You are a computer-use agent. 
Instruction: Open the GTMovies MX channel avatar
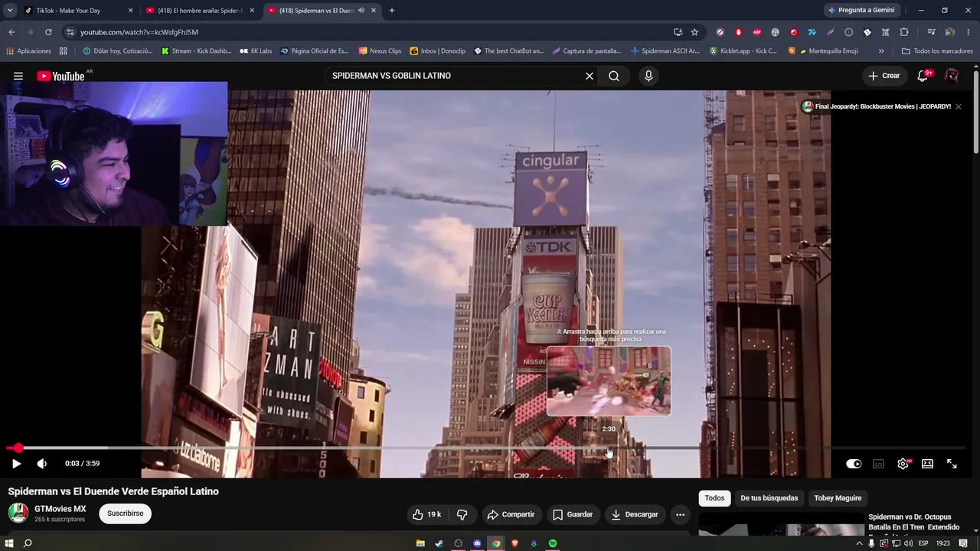18,513
